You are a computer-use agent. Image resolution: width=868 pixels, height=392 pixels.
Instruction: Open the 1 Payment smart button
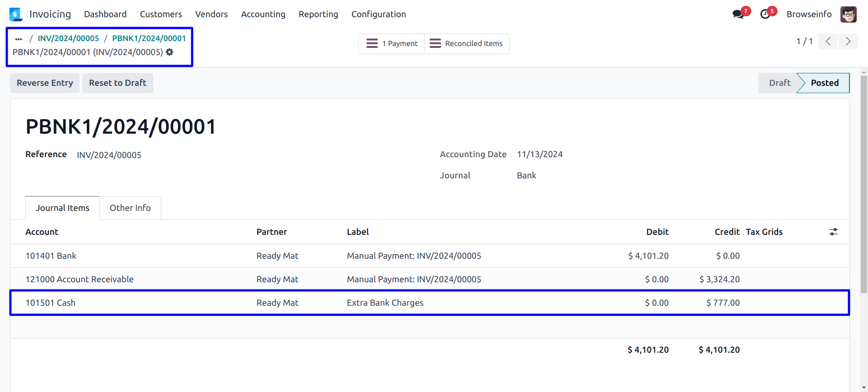[392, 44]
